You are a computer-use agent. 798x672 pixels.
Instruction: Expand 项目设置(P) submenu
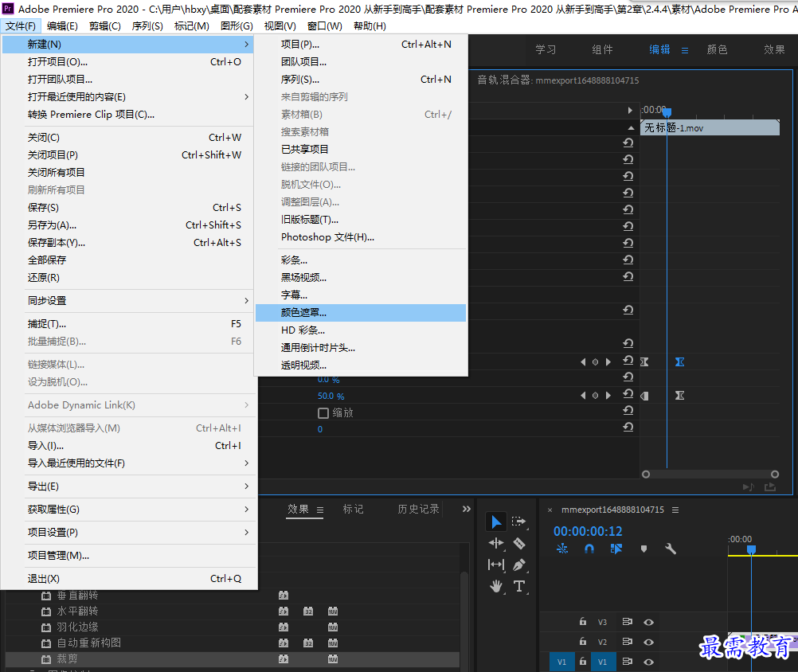(x=247, y=532)
